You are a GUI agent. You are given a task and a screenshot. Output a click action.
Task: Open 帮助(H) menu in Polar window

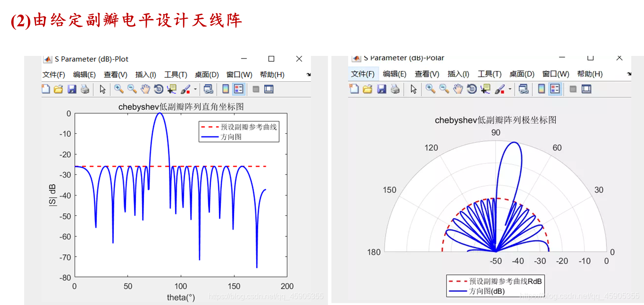(590, 74)
